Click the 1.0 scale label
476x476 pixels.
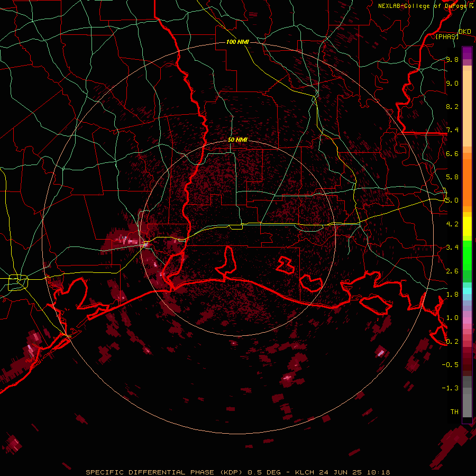tap(452, 318)
